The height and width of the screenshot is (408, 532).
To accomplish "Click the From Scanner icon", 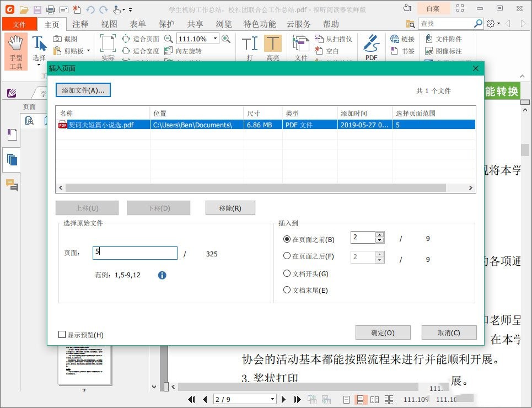I will tap(319, 39).
